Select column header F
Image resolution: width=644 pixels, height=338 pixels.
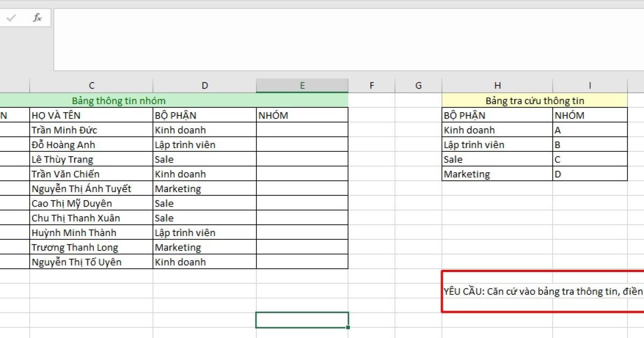371,85
